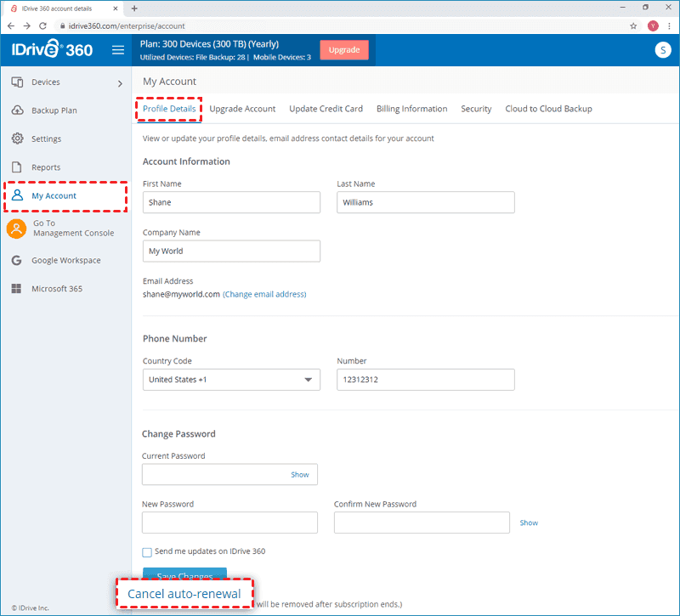Screen dimensions: 680x616
Task: Click the Backup Plan cloud icon
Action: click(x=17, y=110)
